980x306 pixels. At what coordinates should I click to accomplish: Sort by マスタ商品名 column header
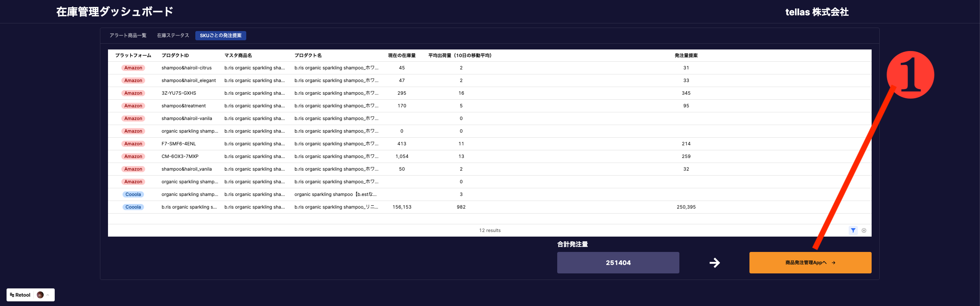click(238, 56)
